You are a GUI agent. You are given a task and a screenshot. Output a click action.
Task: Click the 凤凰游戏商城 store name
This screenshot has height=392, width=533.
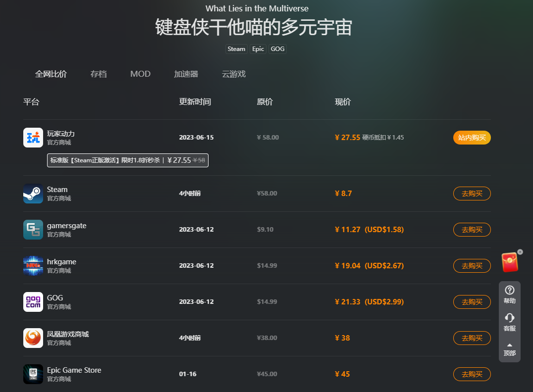pyautogui.click(x=68, y=334)
